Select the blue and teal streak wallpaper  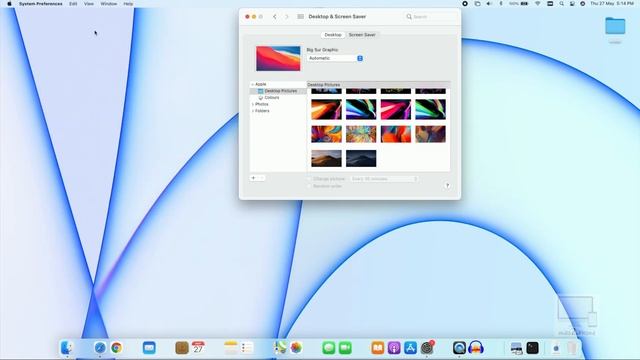click(361, 109)
